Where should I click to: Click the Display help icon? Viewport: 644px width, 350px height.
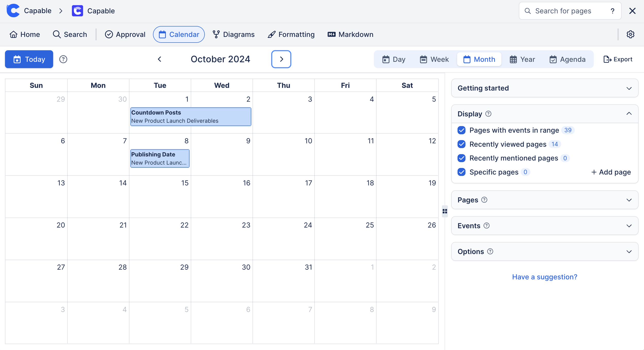click(488, 114)
